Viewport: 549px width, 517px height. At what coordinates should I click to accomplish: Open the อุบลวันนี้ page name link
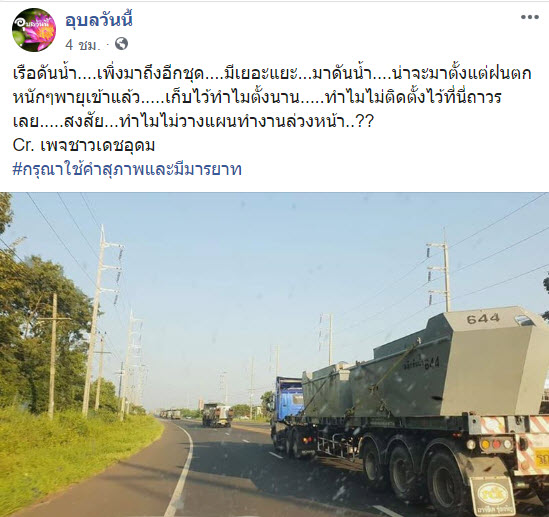tap(99, 20)
